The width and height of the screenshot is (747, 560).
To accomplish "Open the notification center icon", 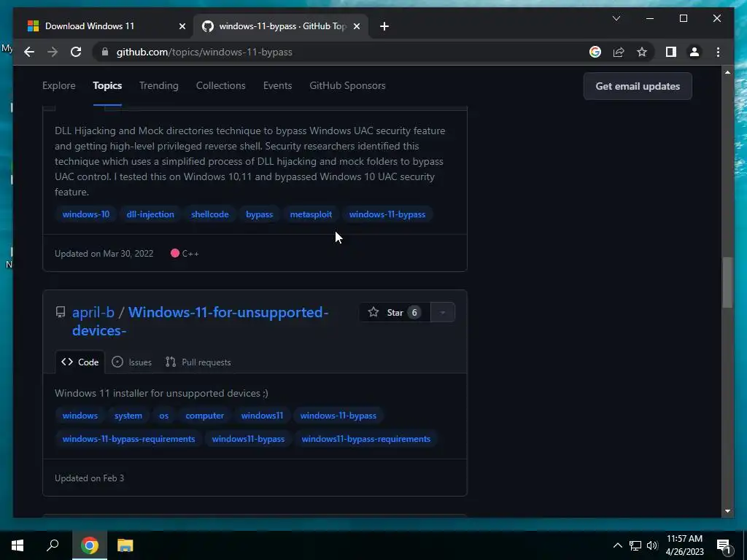I will [x=723, y=545].
